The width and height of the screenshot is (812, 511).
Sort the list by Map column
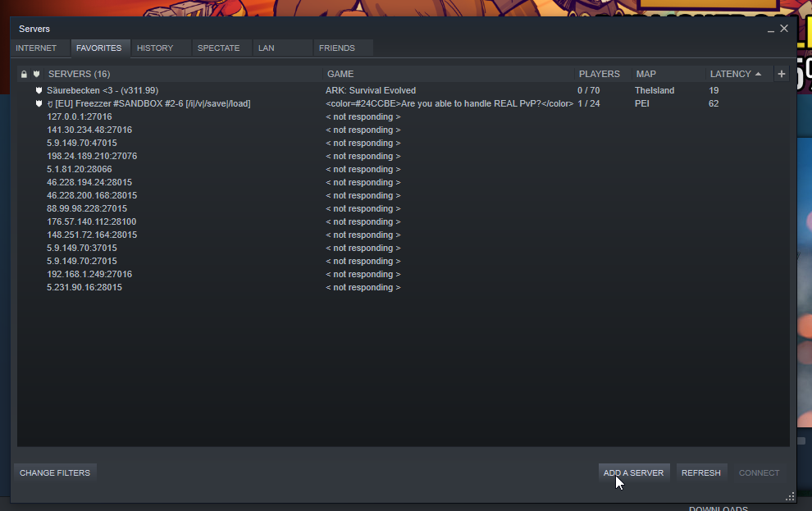click(x=645, y=74)
